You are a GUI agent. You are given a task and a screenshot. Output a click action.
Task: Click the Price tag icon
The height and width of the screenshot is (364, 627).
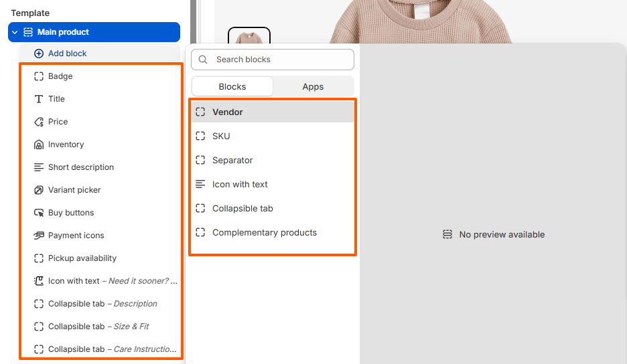(39, 122)
